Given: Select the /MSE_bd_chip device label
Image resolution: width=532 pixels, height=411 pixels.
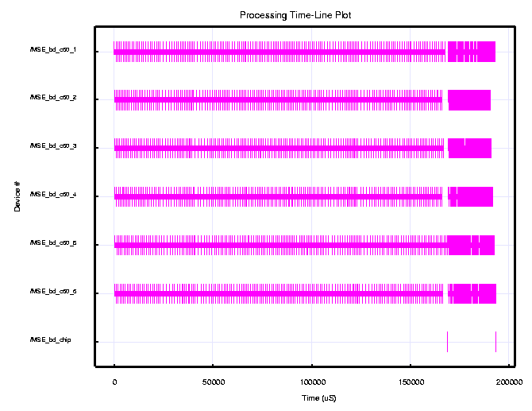Looking at the screenshot, I should tap(50, 340).
